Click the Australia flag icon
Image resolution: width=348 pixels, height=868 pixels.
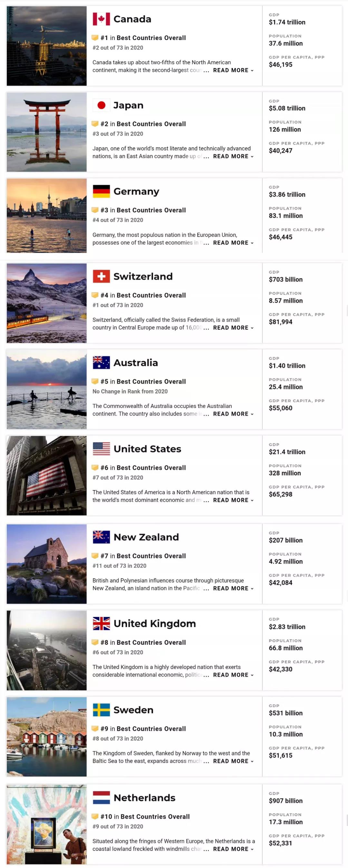(101, 363)
